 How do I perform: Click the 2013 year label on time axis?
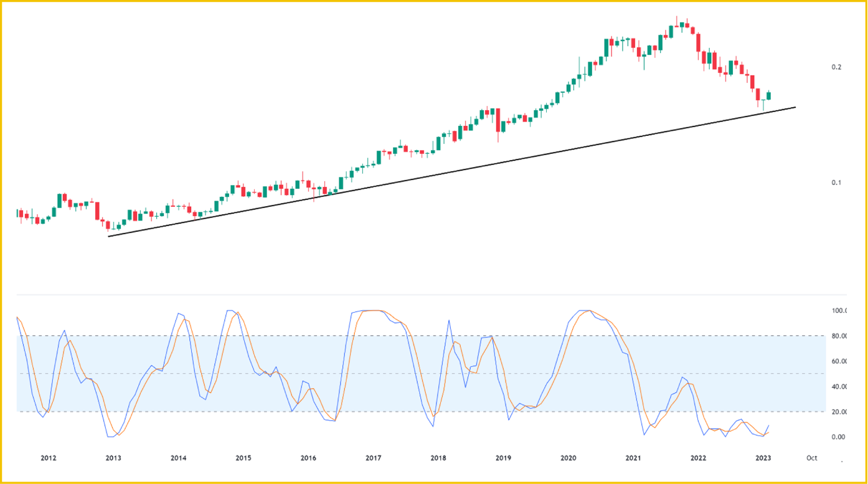click(113, 458)
